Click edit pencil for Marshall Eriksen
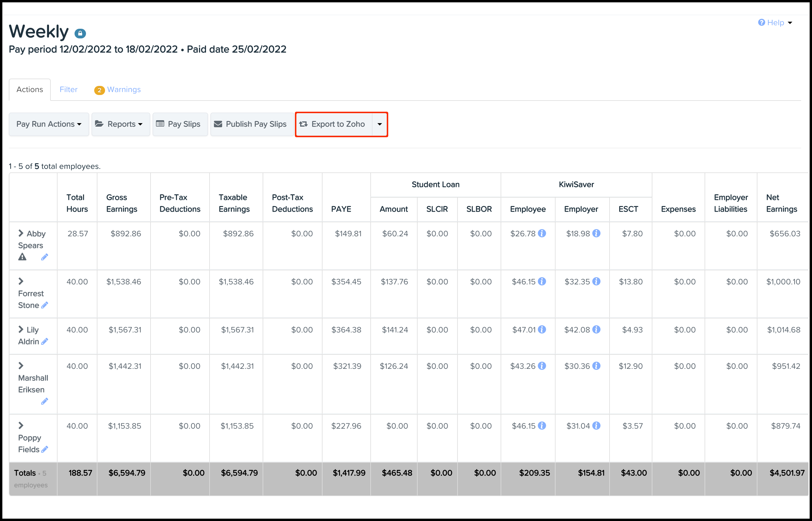This screenshot has height=521, width=812. (x=44, y=402)
